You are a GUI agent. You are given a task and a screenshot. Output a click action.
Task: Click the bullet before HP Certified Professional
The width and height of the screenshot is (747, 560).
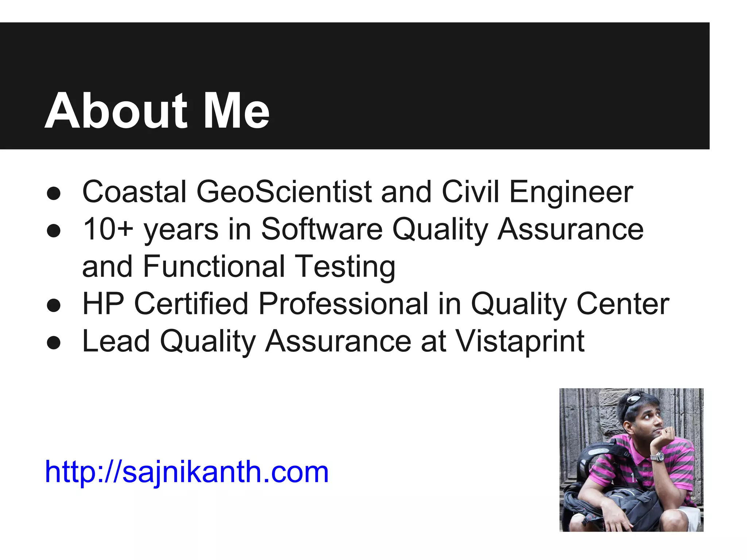54,306
